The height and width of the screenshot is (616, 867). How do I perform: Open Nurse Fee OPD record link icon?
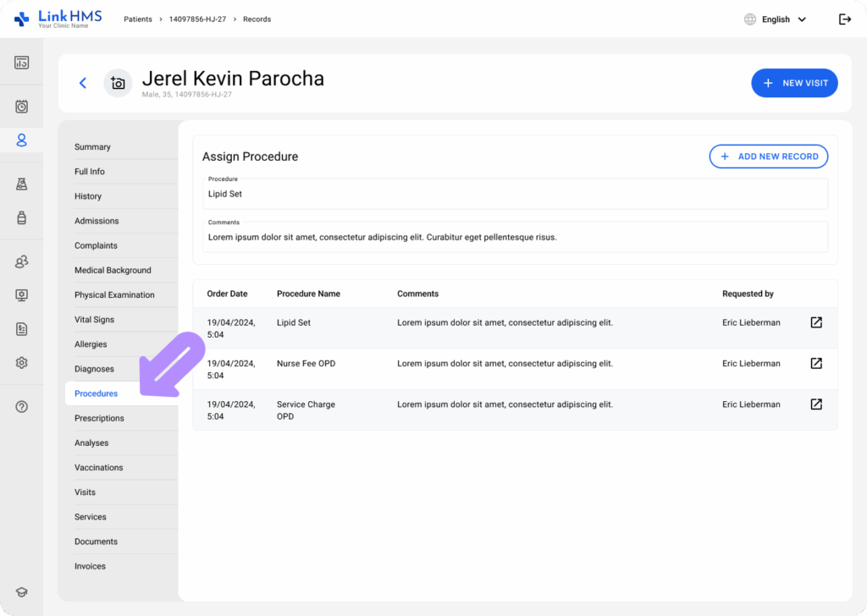[x=816, y=364]
